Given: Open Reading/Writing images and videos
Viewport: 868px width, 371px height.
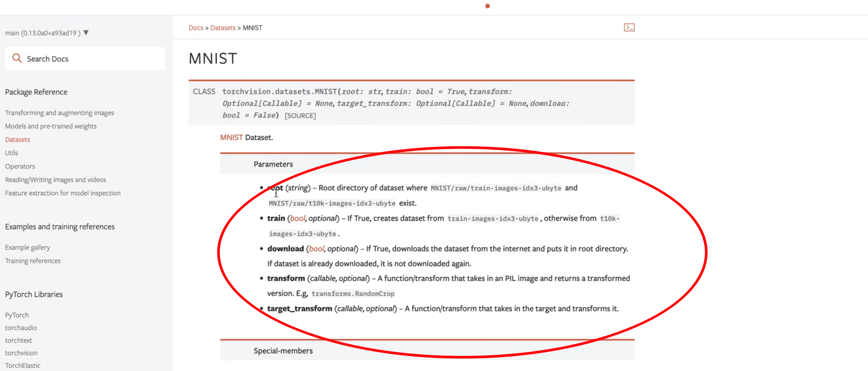Looking at the screenshot, I should [x=55, y=180].
